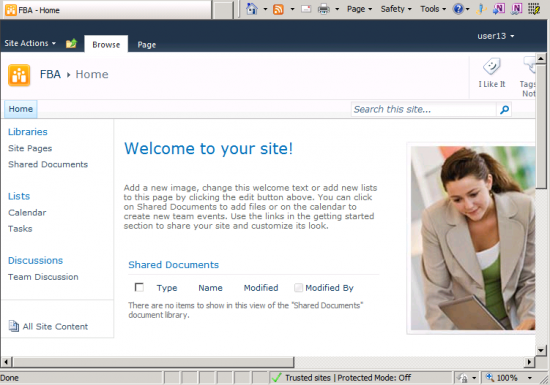
Task: Open the zoom level dropdown arrow
Action: coord(530,378)
